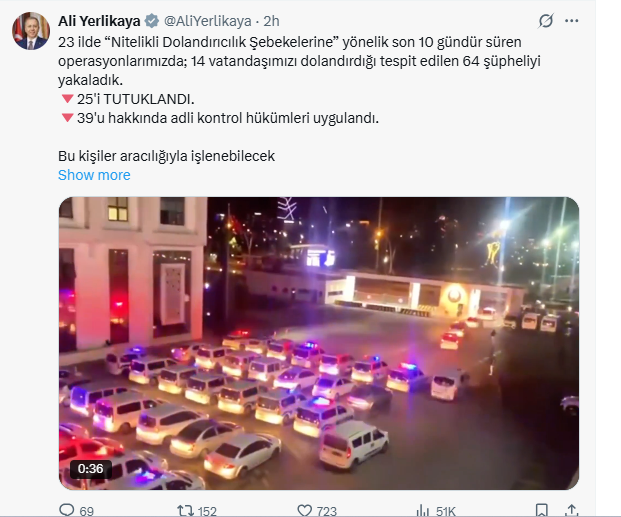Click the share upload arrow icon
The image size is (621, 517).
(571, 510)
